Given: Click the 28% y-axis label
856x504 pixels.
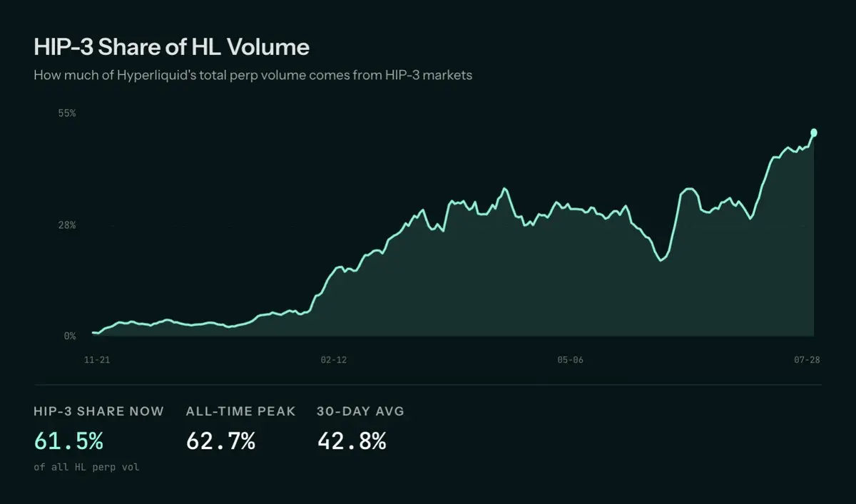Looking at the screenshot, I should (x=67, y=225).
